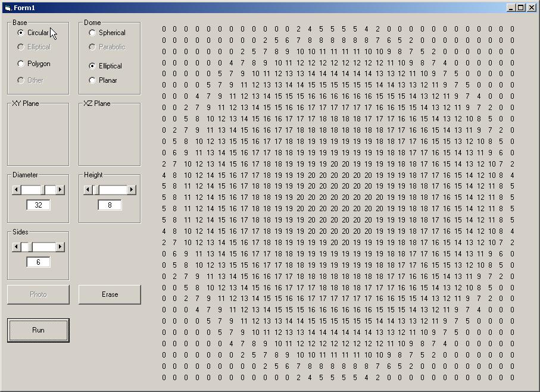The height and width of the screenshot is (392, 540).
Task: Click the Sides group label
Action: [20, 232]
